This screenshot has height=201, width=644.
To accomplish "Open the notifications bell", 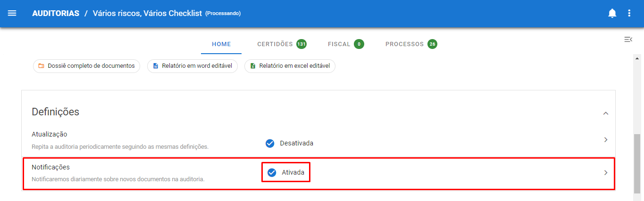I will 612,13.
